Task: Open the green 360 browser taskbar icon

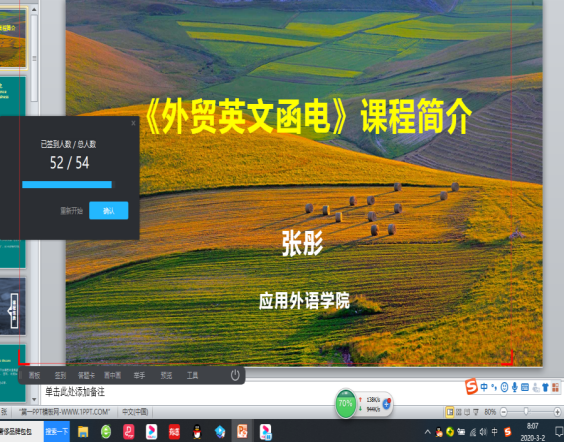Action: coord(106,432)
